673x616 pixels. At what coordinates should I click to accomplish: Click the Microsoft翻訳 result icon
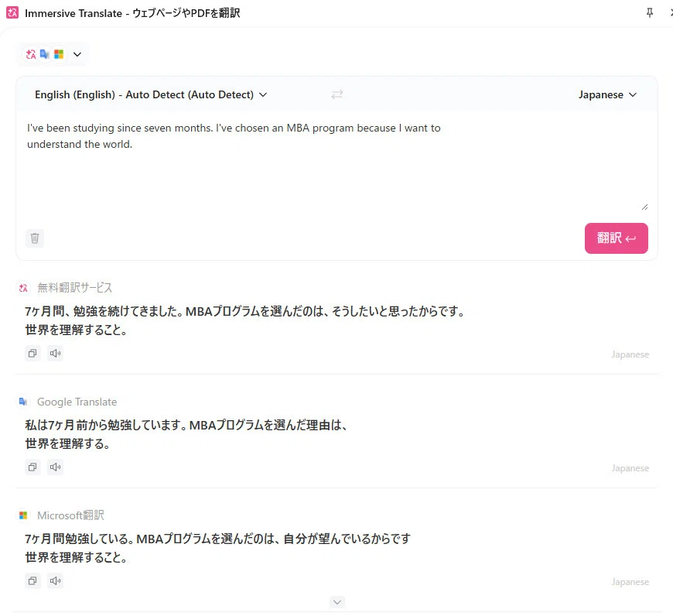(24, 515)
